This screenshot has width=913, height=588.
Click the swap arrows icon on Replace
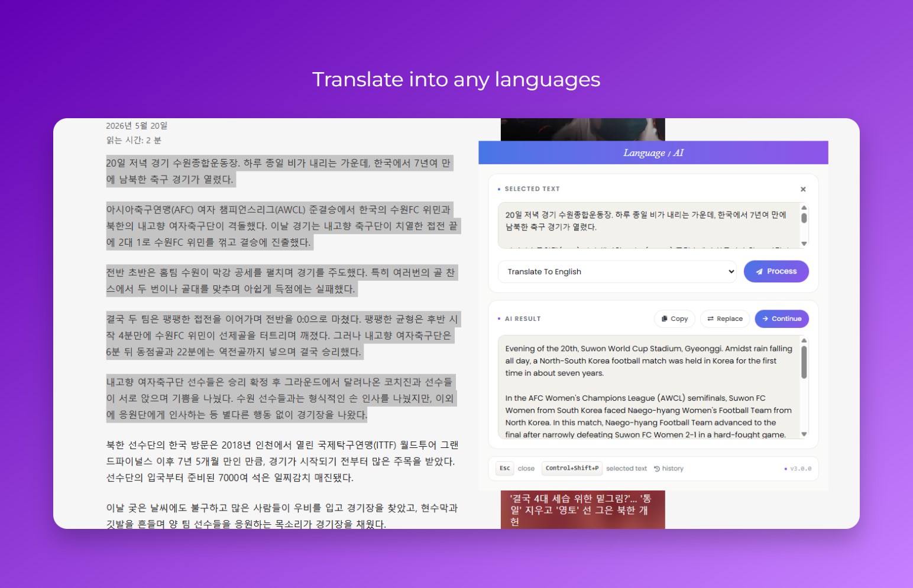coord(710,319)
